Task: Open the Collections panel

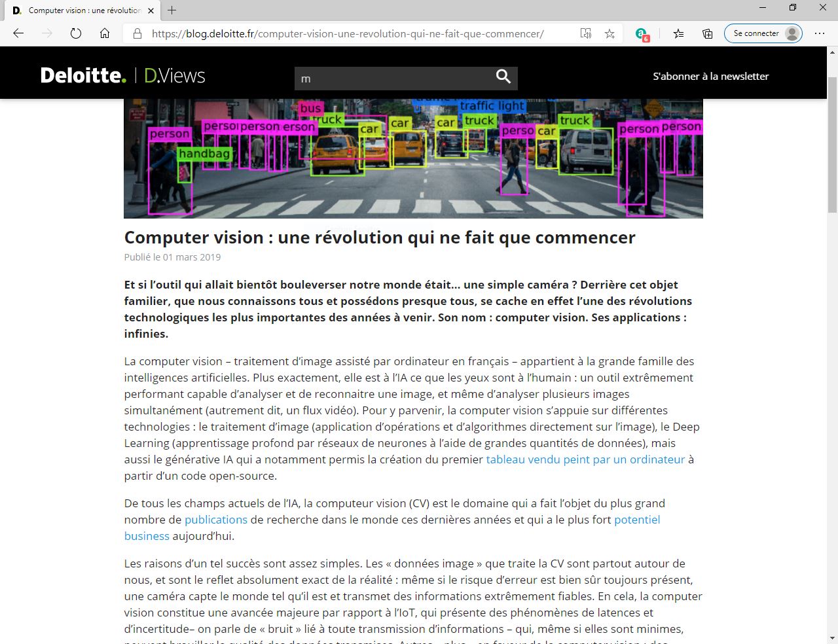Action: point(708,33)
